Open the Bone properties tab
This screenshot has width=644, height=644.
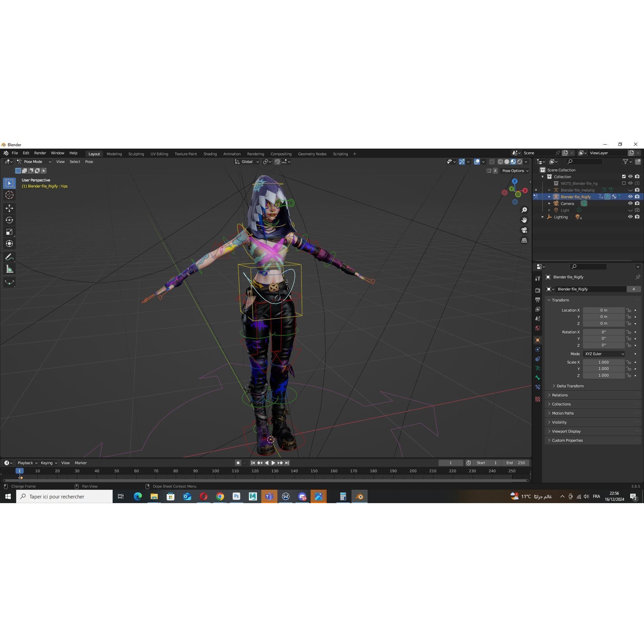pyautogui.click(x=538, y=378)
